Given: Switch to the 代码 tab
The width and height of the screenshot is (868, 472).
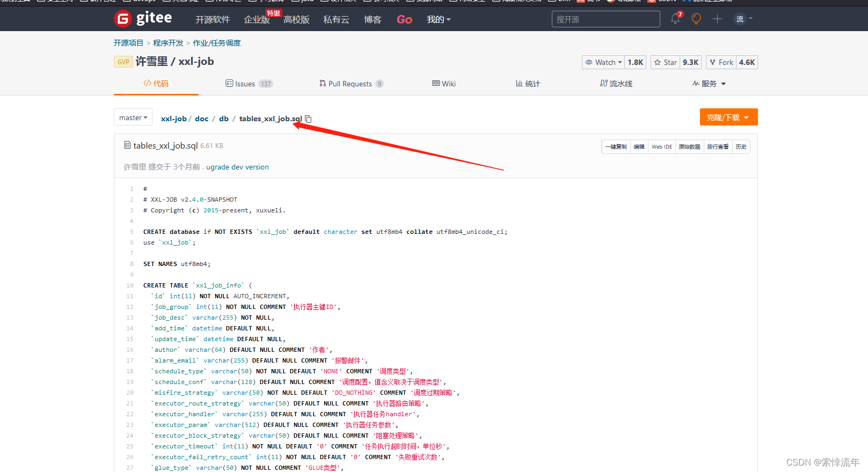Looking at the screenshot, I should coord(156,84).
